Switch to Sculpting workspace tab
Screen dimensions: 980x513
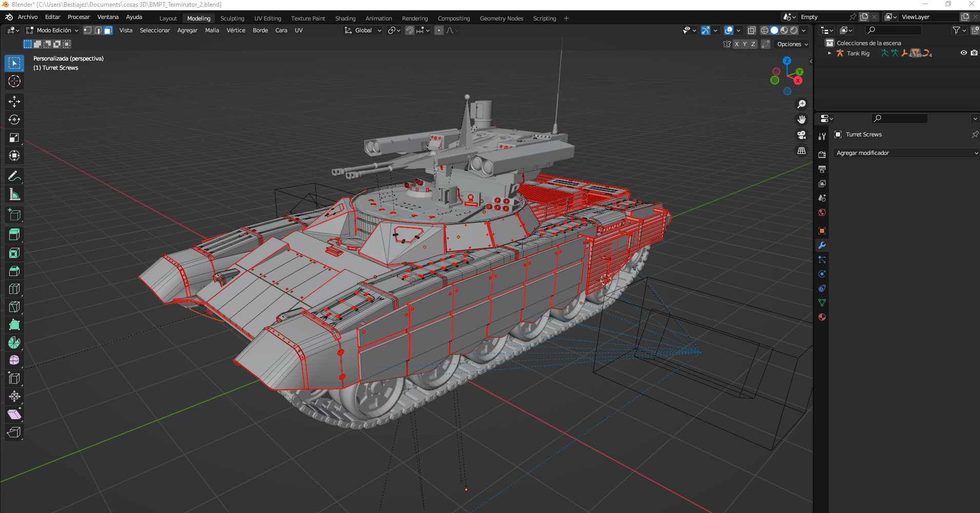(232, 18)
